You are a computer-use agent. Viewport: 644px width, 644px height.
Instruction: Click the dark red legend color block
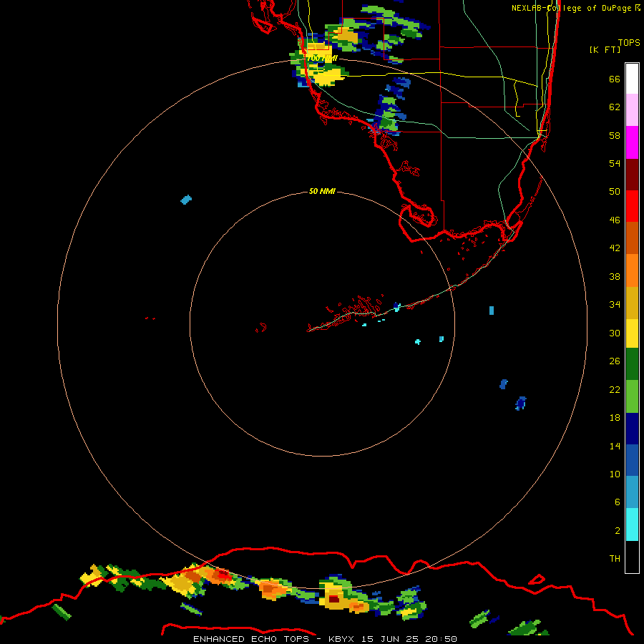pyautogui.click(x=632, y=175)
